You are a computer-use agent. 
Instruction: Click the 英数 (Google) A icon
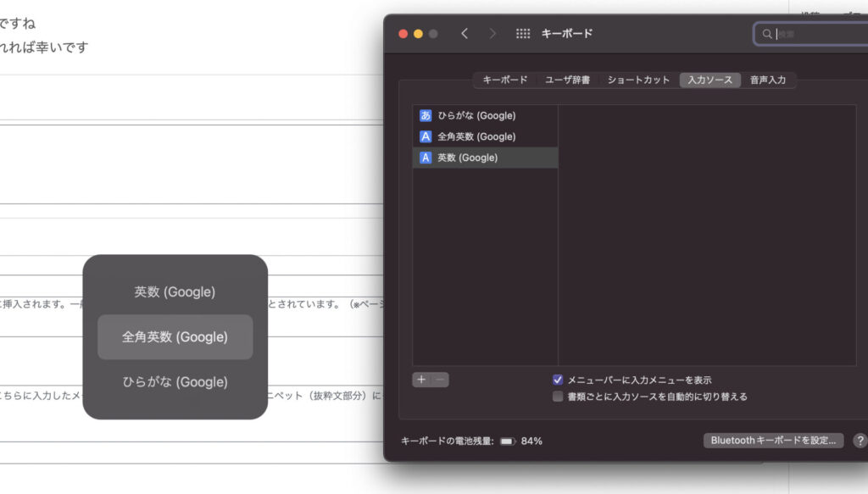pyautogui.click(x=426, y=158)
